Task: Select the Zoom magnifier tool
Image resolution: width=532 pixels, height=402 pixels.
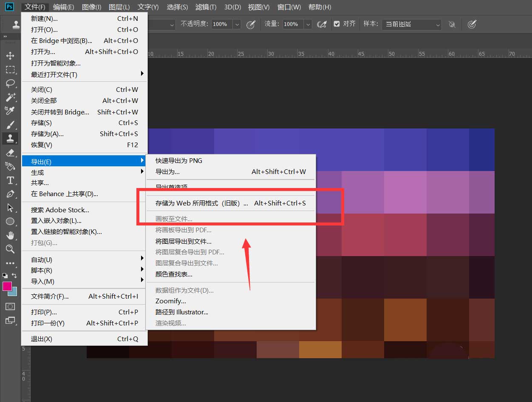Action: (10, 249)
